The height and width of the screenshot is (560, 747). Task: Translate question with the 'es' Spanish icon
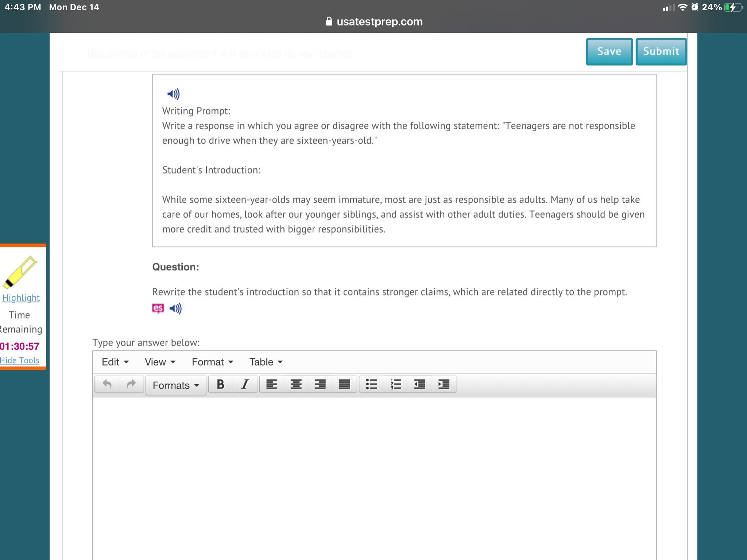point(158,308)
